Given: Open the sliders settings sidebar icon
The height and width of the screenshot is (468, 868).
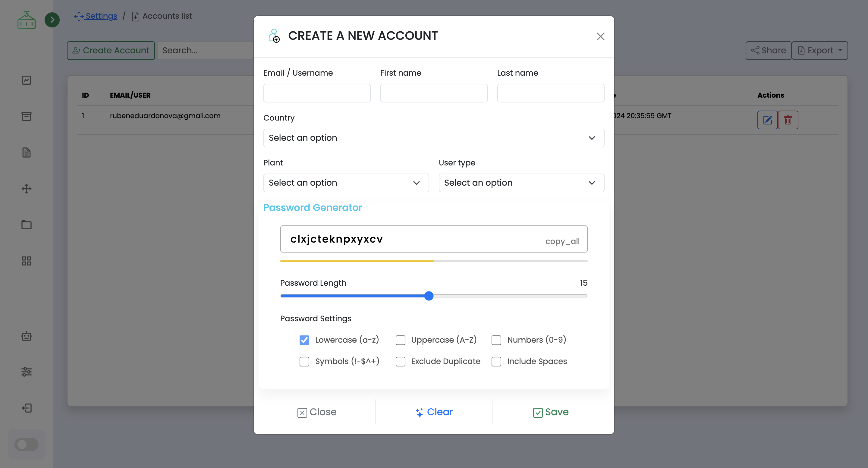Looking at the screenshot, I should [26, 372].
